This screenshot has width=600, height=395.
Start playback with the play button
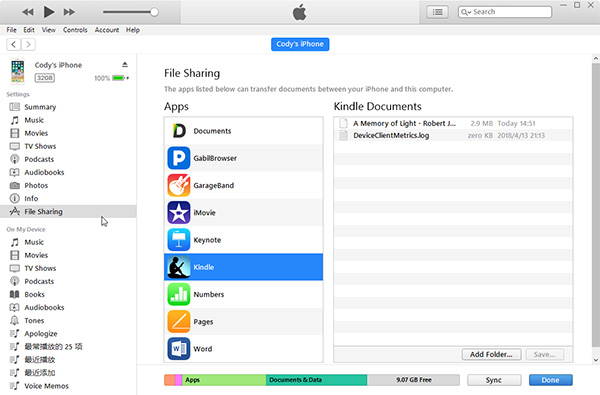(x=49, y=12)
